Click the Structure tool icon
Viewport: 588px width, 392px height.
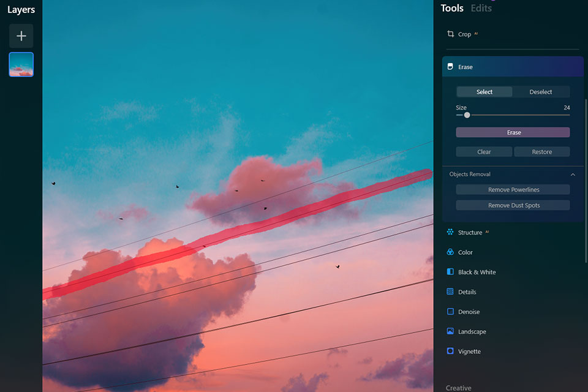[x=450, y=232]
